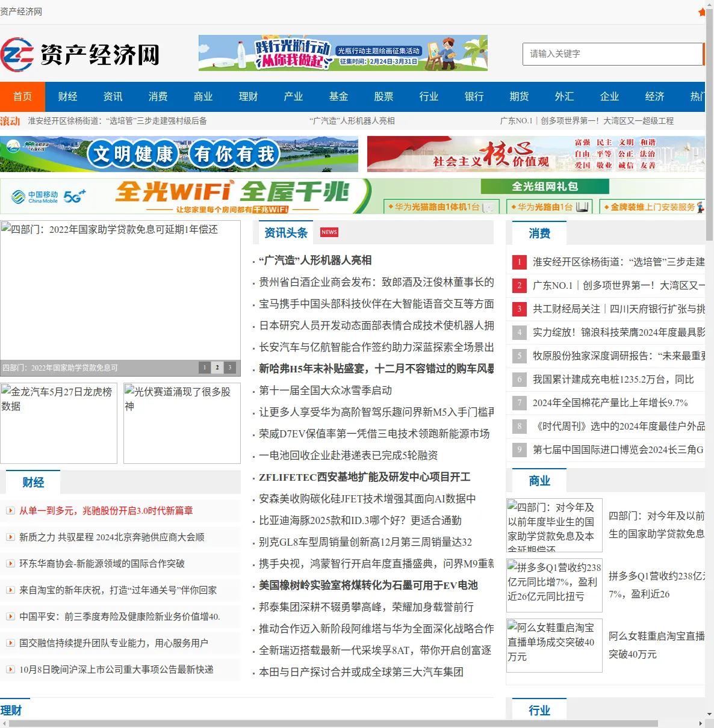Screen dimensions: 714x728
Task: Click the red NEWS badge icon
Action: (329, 232)
